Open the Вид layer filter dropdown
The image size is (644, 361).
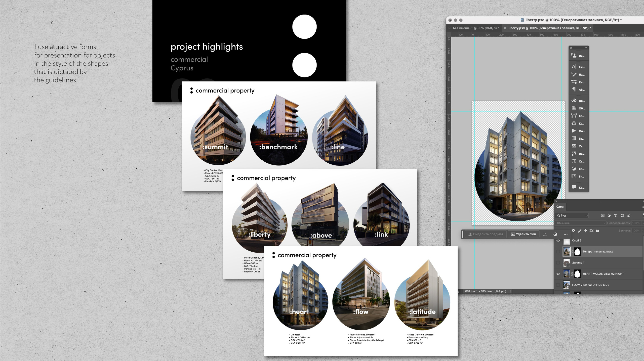pos(572,215)
